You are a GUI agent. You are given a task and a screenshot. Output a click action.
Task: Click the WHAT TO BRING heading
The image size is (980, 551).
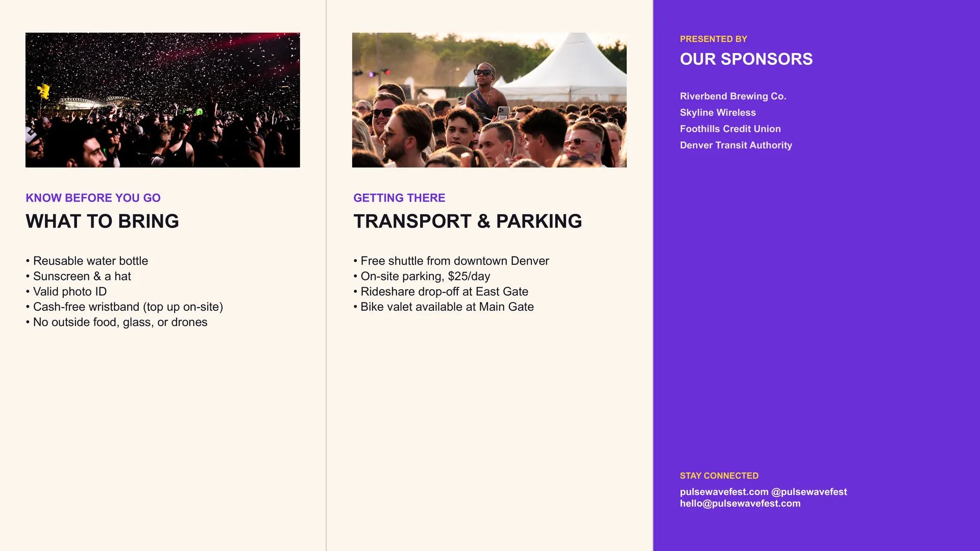103,221
